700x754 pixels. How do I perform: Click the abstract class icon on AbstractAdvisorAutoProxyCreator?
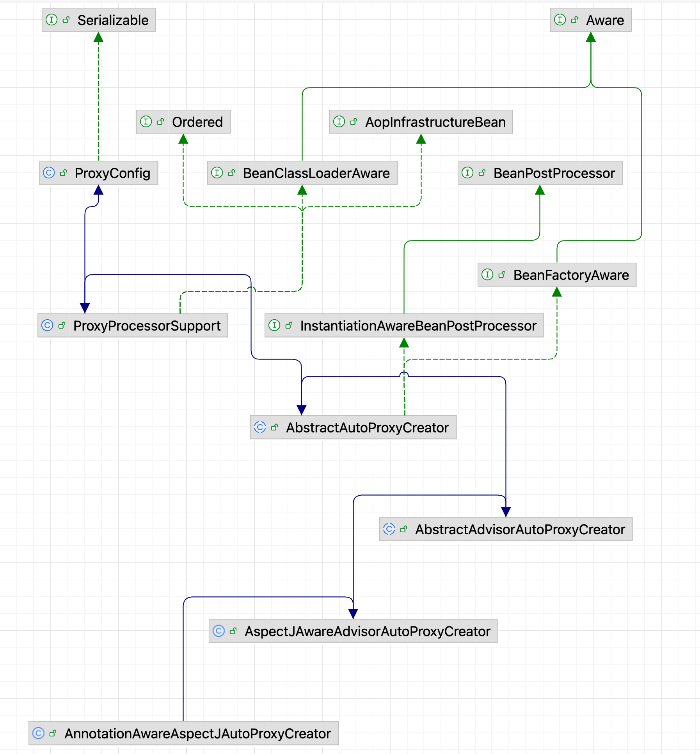coord(389,529)
